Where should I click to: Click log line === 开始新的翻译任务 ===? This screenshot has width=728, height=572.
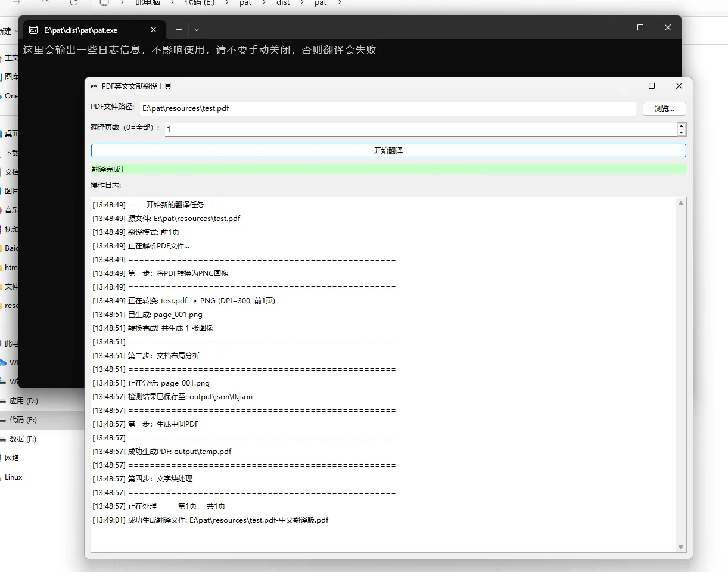point(157,205)
